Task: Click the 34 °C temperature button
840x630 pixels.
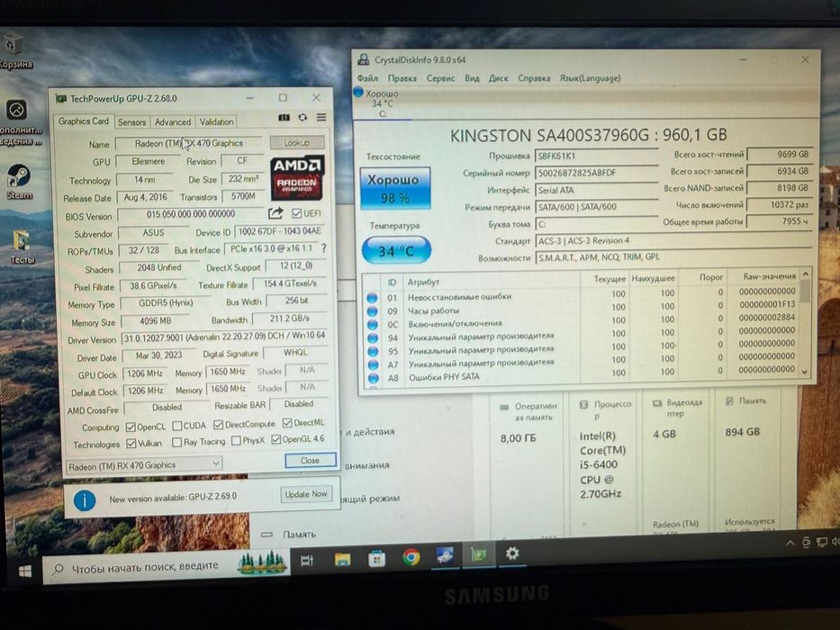Action: pos(396,250)
